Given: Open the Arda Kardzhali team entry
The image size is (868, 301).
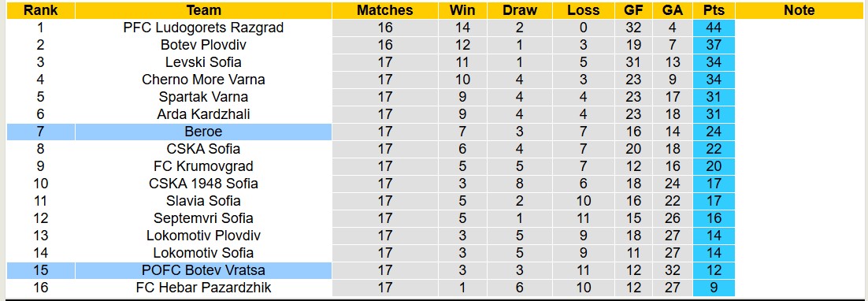Looking at the screenshot, I should pos(204,114).
